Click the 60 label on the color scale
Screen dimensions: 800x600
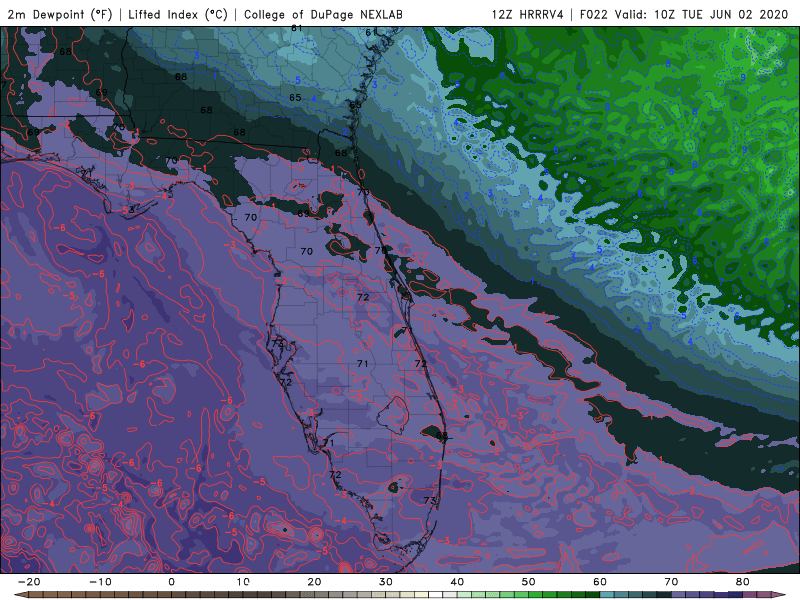point(600,582)
